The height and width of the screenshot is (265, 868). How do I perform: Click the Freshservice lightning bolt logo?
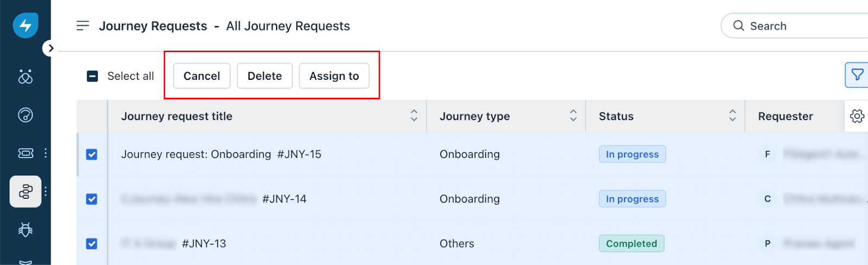click(x=25, y=26)
